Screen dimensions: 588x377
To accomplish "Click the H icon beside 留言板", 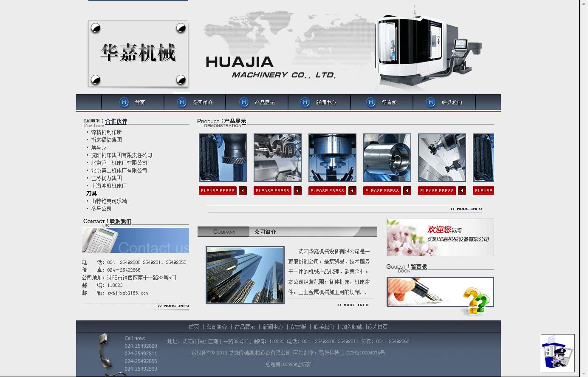I will pyautogui.click(x=370, y=102).
